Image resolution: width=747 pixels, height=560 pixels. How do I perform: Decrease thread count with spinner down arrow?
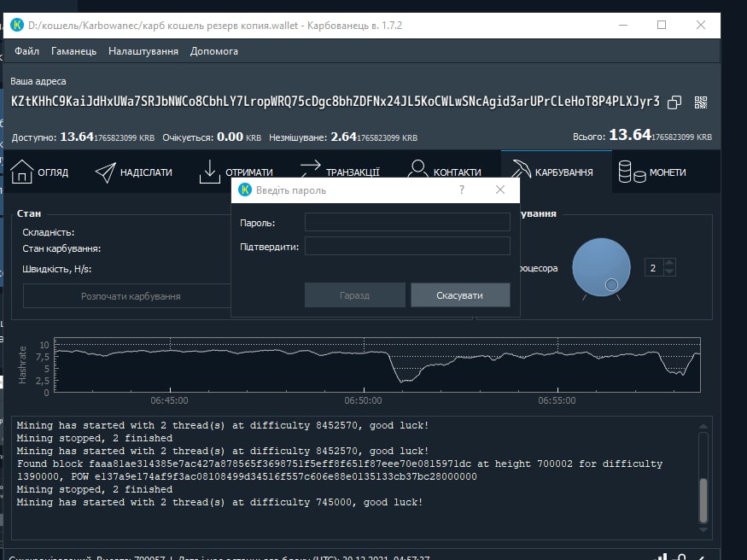point(668,272)
